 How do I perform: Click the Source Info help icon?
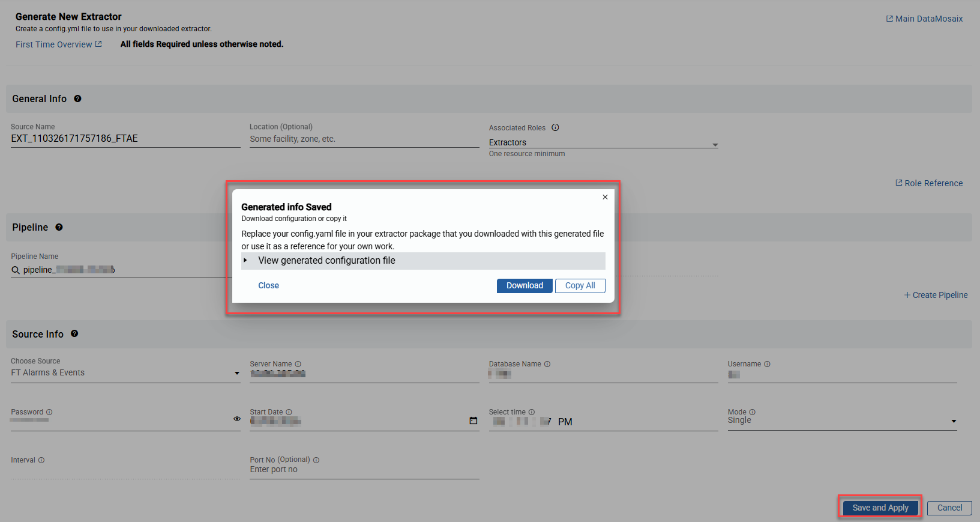74,333
